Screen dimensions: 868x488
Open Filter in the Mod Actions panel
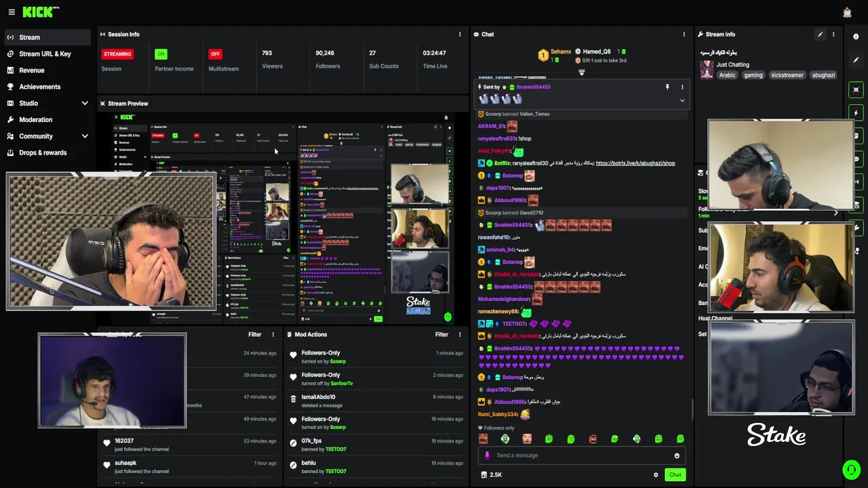pos(441,335)
